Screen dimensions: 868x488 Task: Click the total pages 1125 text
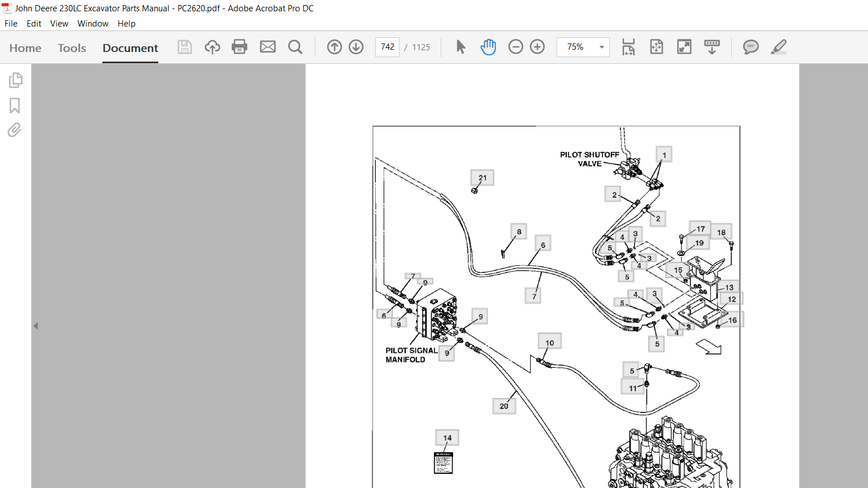421,47
